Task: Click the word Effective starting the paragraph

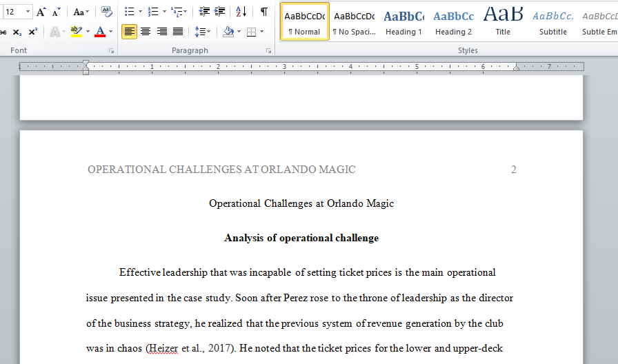Action: (x=139, y=272)
